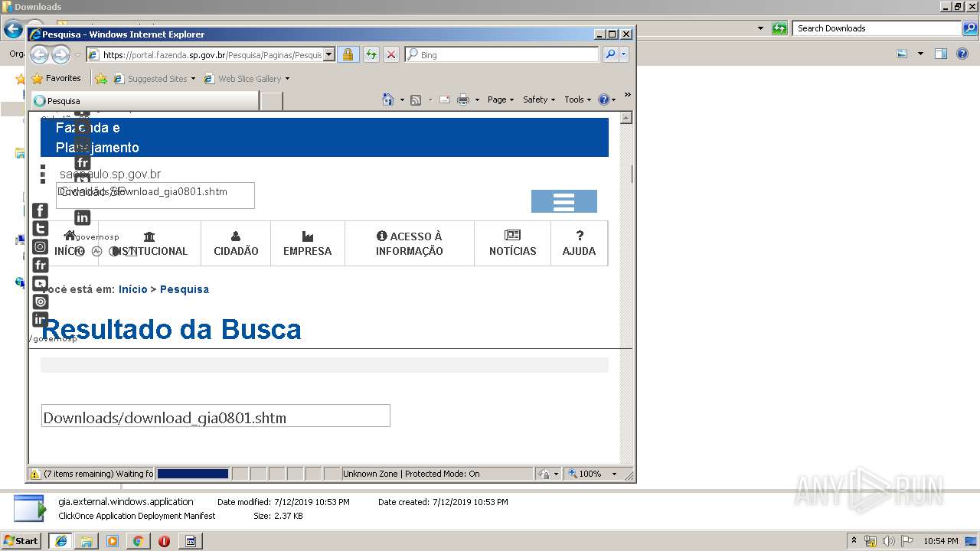Viewport: 980px width, 551px height.
Task: Click the Start button on taskbar
Action: (x=21, y=540)
